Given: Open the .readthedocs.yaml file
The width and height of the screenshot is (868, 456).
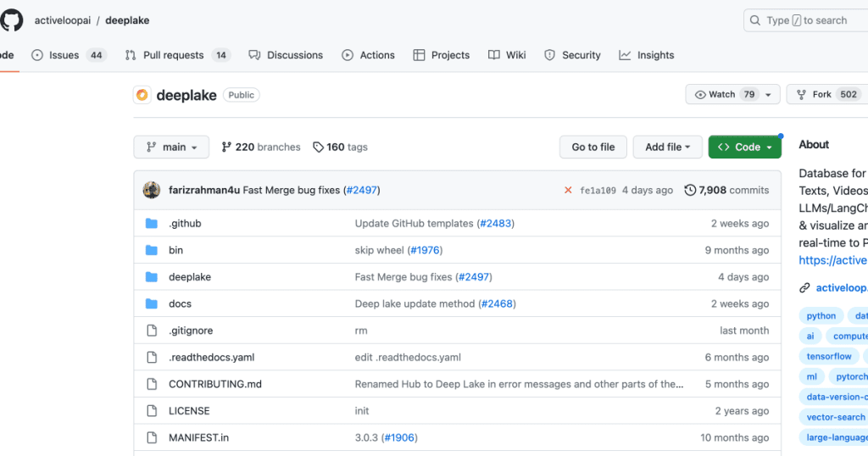Looking at the screenshot, I should 211,358.
